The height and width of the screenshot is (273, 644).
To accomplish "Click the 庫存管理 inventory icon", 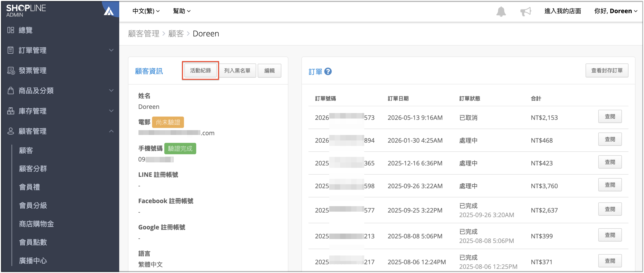I will pyautogui.click(x=10, y=111).
